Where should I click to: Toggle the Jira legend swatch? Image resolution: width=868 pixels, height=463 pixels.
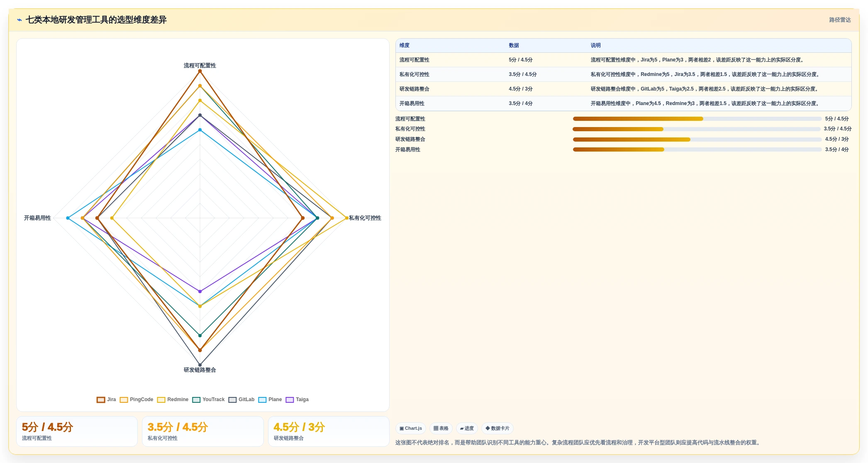coord(101,399)
